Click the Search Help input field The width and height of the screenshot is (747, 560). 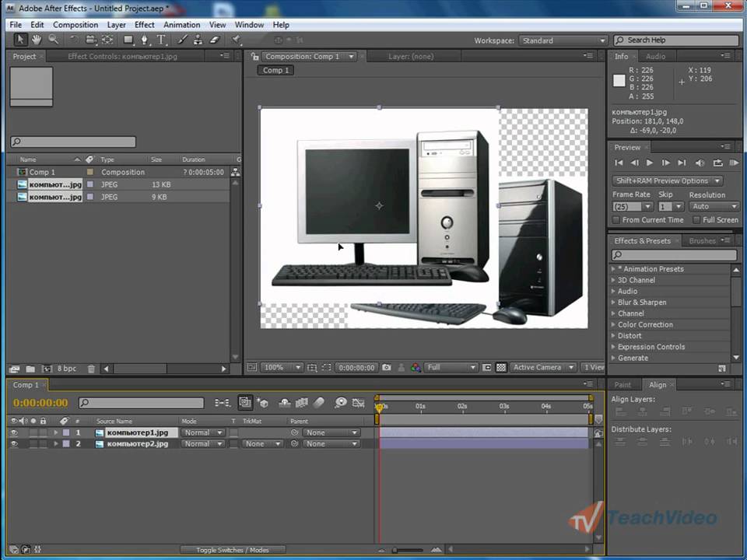677,40
